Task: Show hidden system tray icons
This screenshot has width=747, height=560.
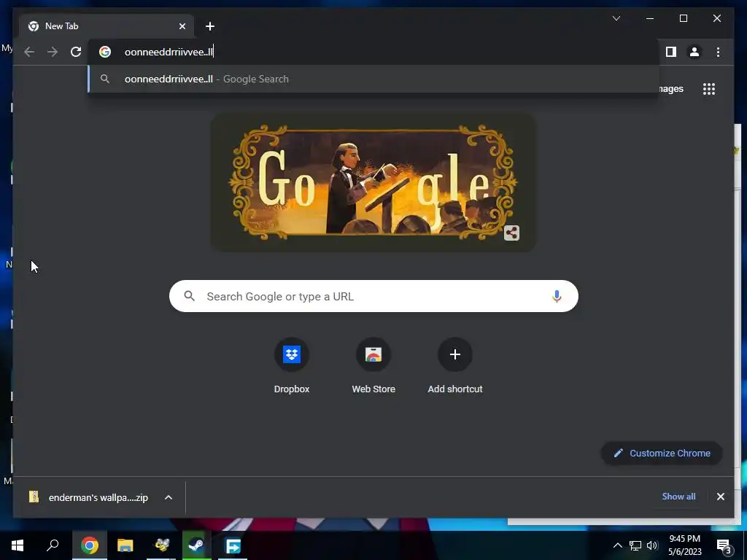Action: click(x=617, y=545)
